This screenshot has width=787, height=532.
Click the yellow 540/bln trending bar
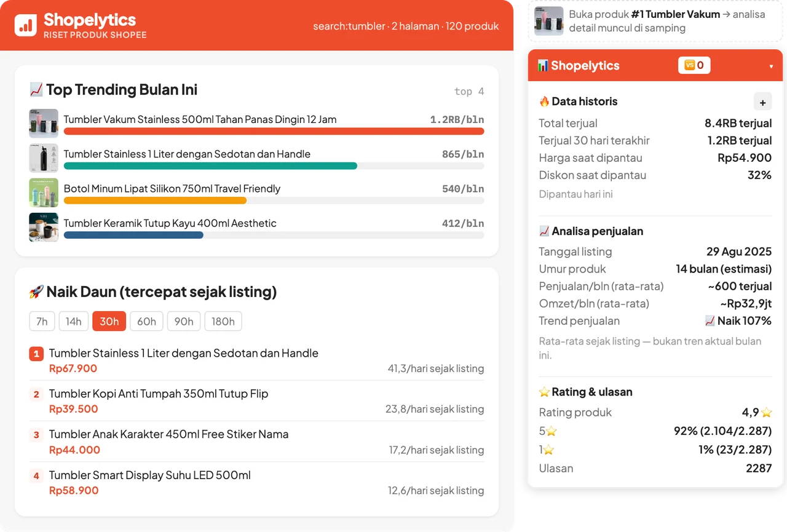pyautogui.click(x=155, y=200)
